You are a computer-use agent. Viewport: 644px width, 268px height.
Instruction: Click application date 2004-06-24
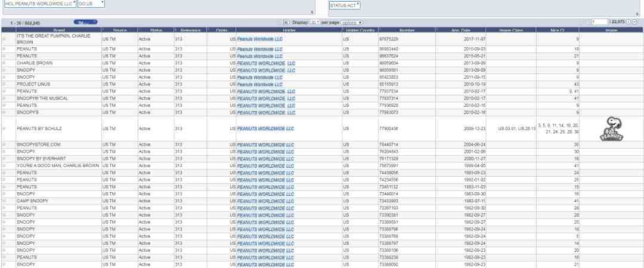(475, 144)
